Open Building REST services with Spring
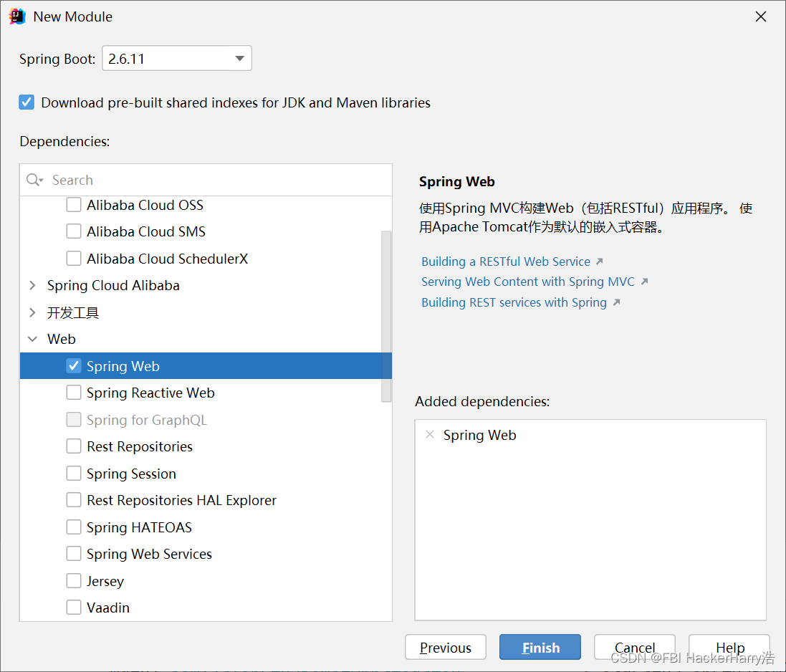Image resolution: width=786 pixels, height=672 pixels. [514, 302]
